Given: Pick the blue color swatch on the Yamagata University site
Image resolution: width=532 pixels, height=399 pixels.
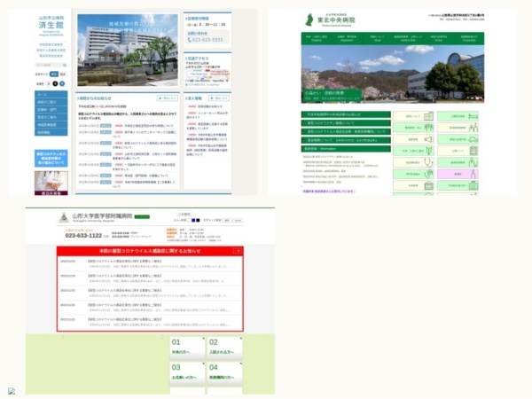Looking at the screenshot, I should [193, 221].
